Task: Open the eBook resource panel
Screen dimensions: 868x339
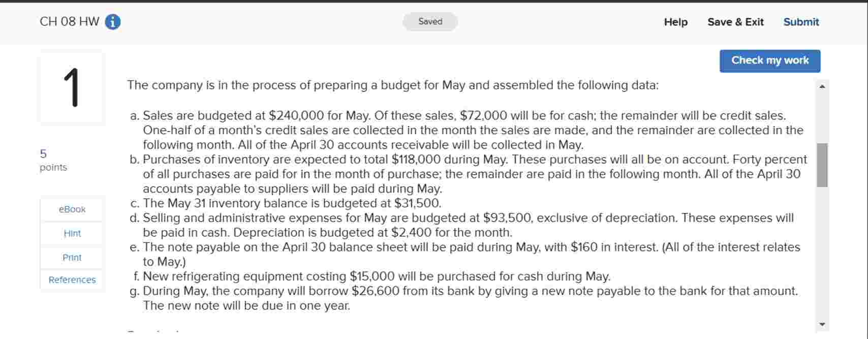Action: (72, 209)
